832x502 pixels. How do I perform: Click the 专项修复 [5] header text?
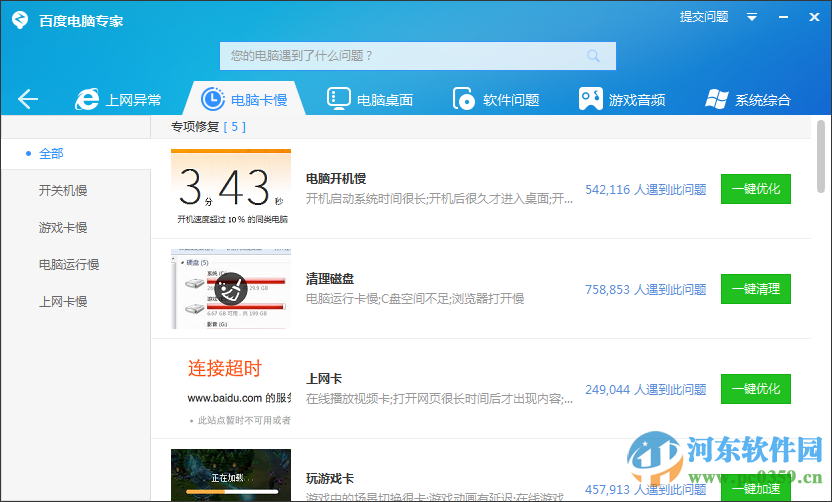208,127
